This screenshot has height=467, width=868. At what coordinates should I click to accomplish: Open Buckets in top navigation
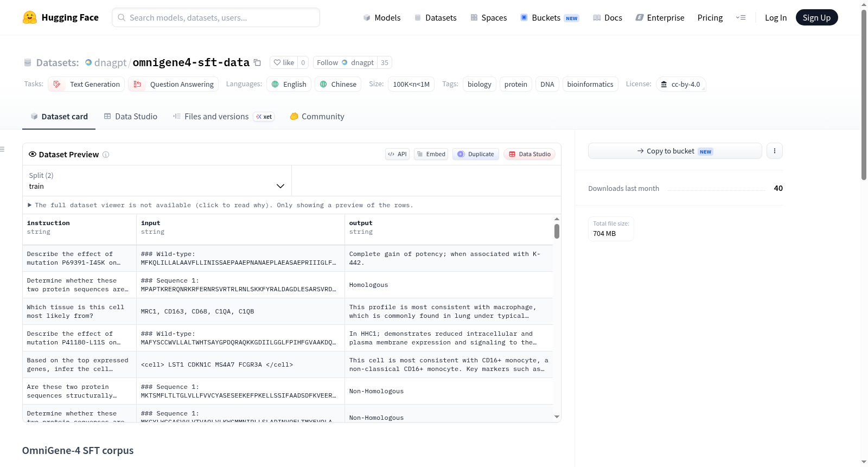[x=550, y=17]
